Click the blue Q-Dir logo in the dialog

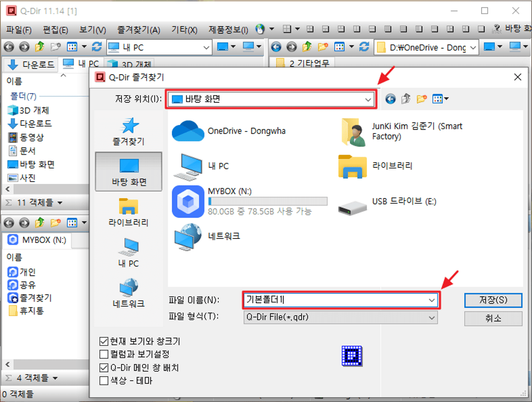tap(352, 356)
